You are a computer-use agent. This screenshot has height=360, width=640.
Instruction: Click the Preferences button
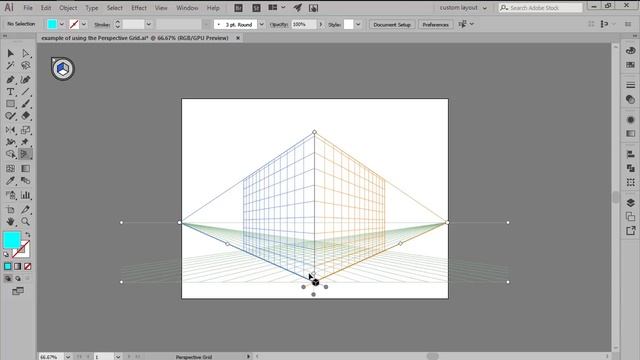point(436,24)
